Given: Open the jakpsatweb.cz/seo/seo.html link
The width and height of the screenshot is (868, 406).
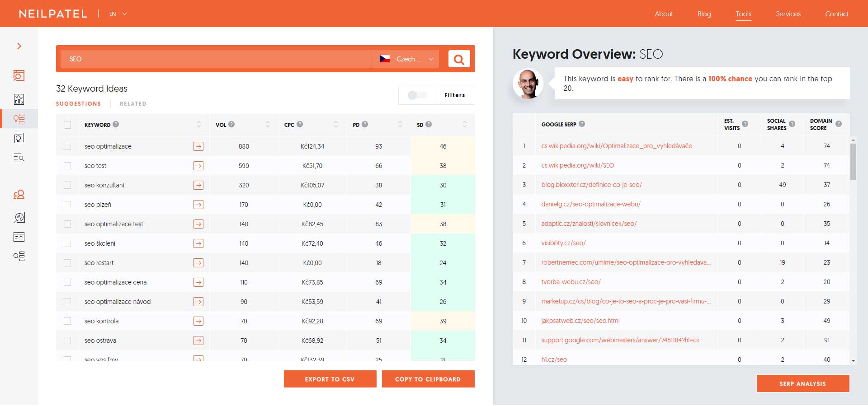Looking at the screenshot, I should point(580,321).
